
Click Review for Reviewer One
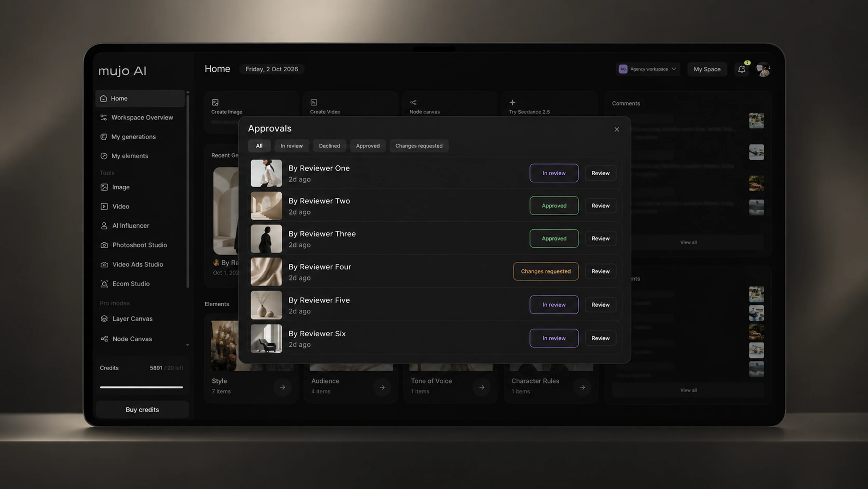[x=600, y=173]
